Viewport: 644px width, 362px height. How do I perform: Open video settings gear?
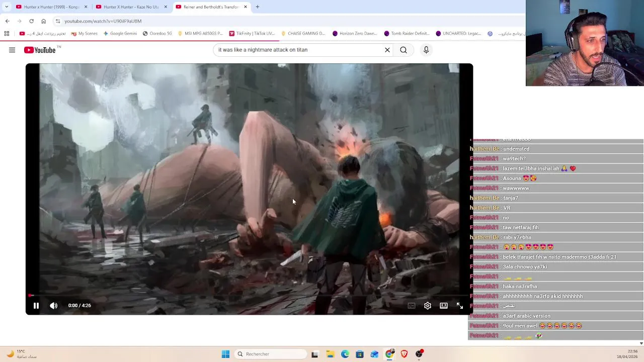(x=427, y=305)
